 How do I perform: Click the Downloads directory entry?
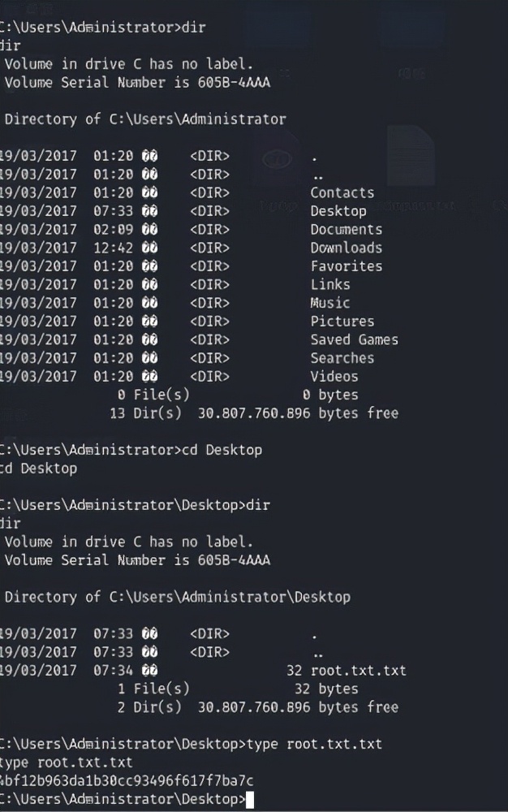coord(346,248)
